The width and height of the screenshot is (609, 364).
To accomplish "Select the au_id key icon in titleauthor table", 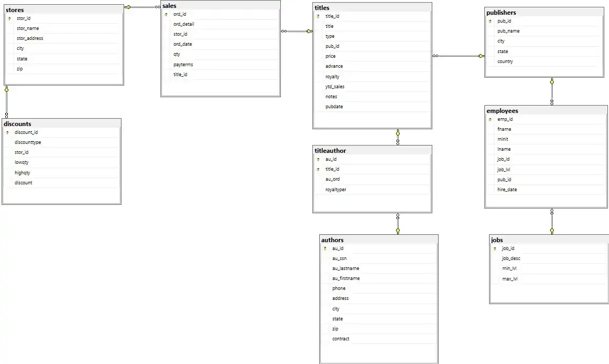I will click(x=318, y=159).
